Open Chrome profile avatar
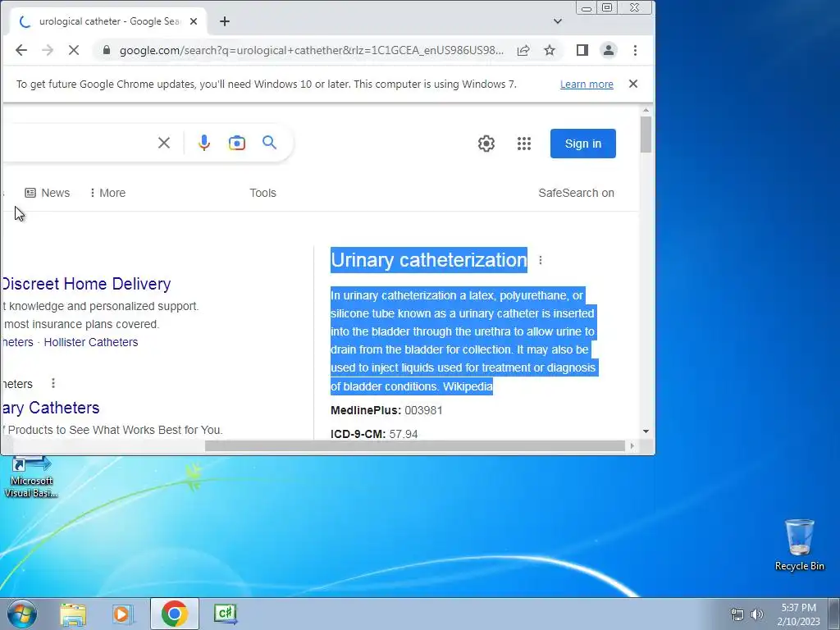The height and width of the screenshot is (630, 840). (609, 50)
